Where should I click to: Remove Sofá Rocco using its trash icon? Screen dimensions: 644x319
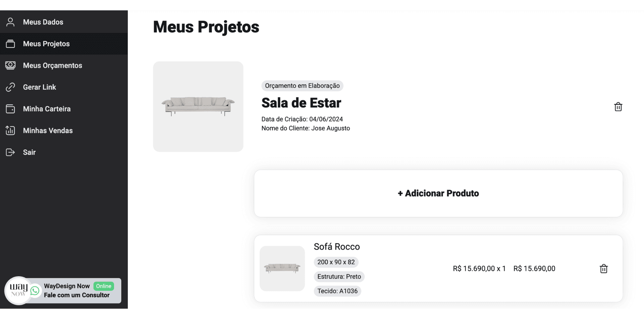pos(603,269)
